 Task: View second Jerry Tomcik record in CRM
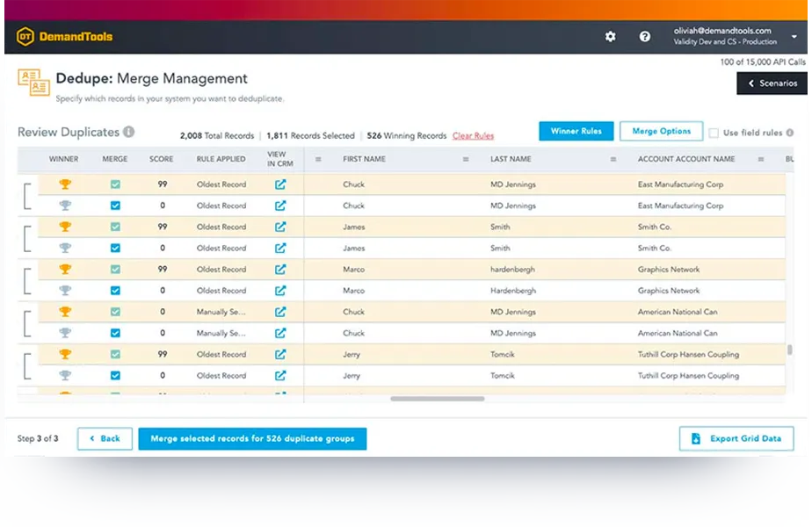280,375
